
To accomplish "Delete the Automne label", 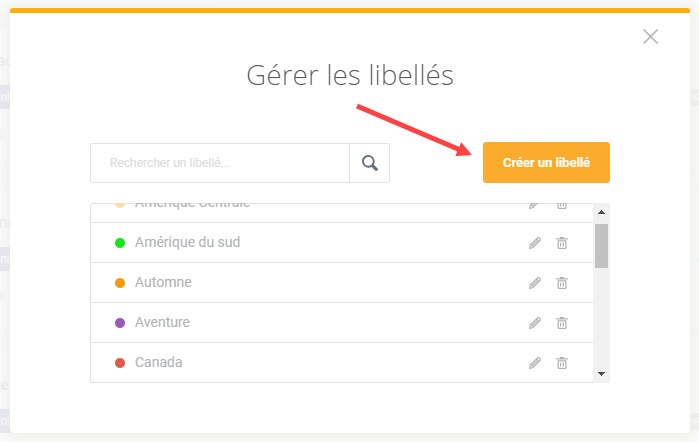I will tap(562, 283).
